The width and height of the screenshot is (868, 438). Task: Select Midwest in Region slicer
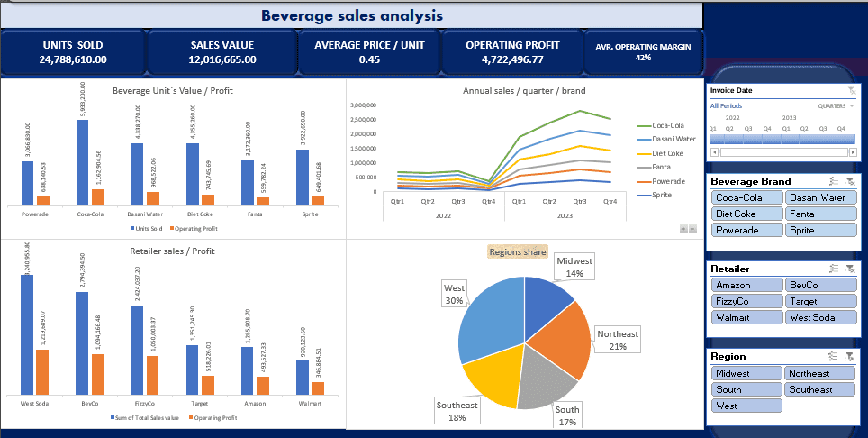point(746,373)
